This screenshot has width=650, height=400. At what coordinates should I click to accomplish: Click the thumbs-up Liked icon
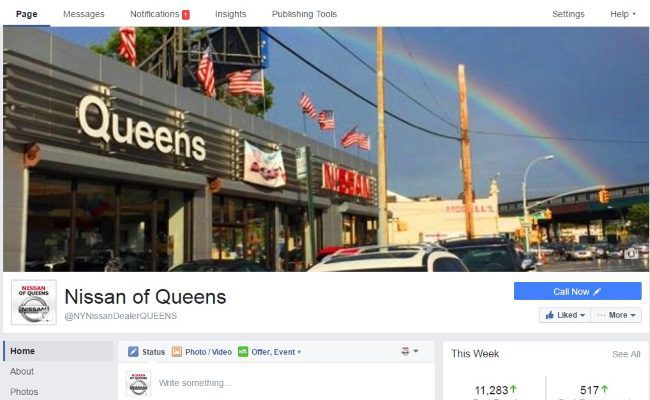point(550,315)
